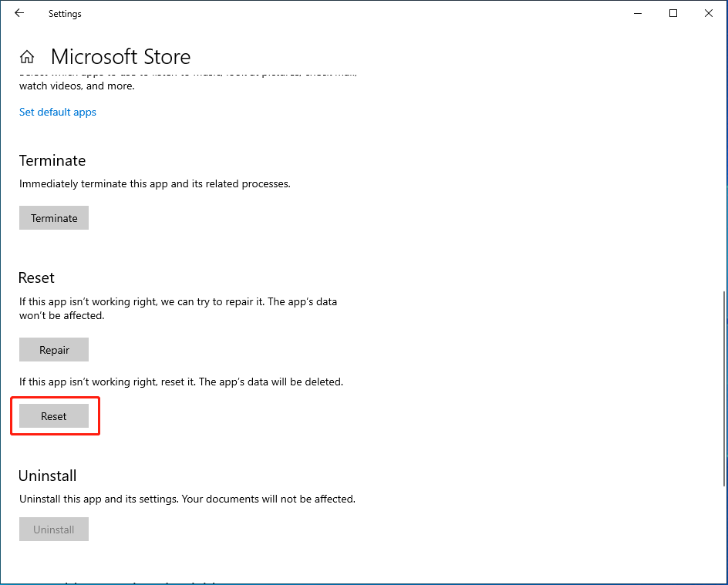Viewport: 728px width, 585px height.
Task: Click the Microsoft Store page title
Action: pyautogui.click(x=120, y=56)
